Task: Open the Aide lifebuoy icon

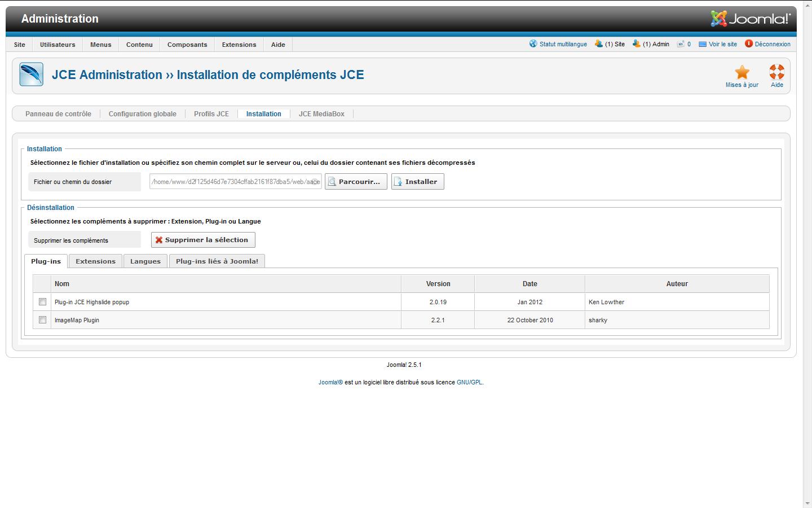Action: [x=776, y=72]
